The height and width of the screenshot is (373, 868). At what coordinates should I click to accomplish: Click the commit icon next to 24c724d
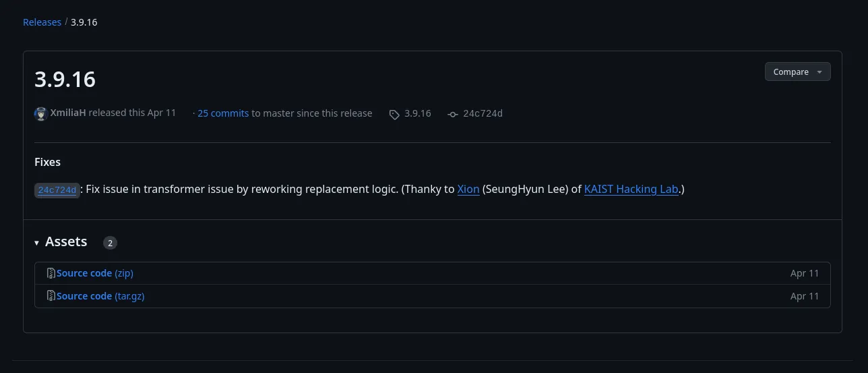tap(453, 114)
